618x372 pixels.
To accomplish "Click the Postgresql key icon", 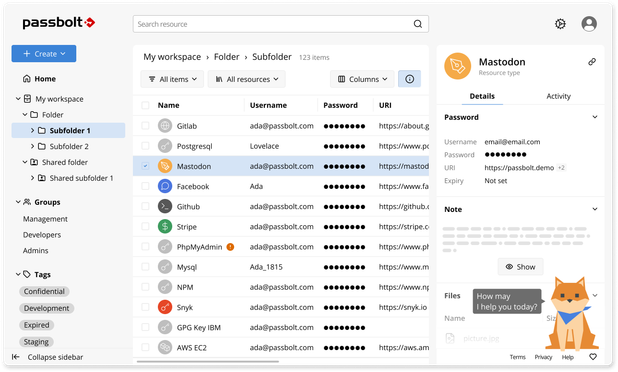I will click(x=165, y=146).
